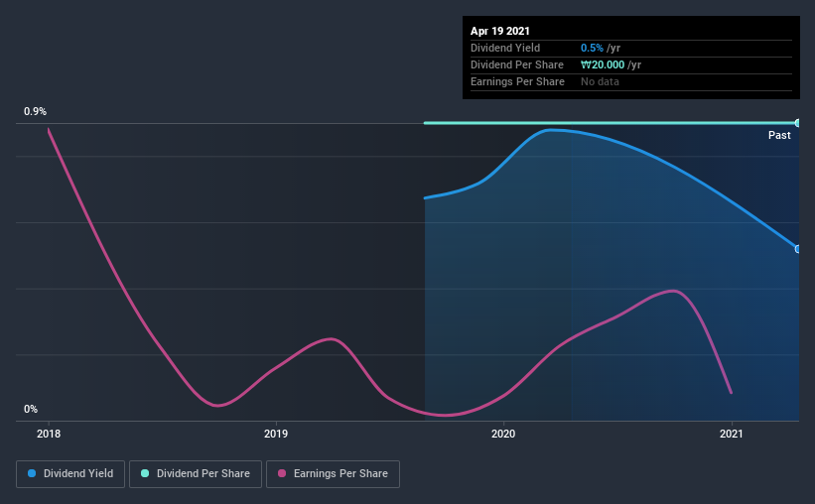Click the ₩20.000 dividend per share value
The height and width of the screenshot is (504, 815).
pos(603,64)
